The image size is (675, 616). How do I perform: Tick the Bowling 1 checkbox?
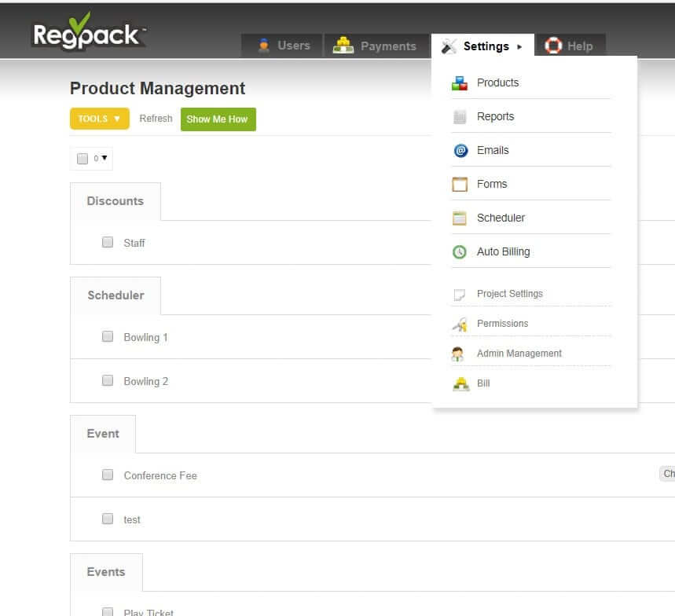coord(108,337)
